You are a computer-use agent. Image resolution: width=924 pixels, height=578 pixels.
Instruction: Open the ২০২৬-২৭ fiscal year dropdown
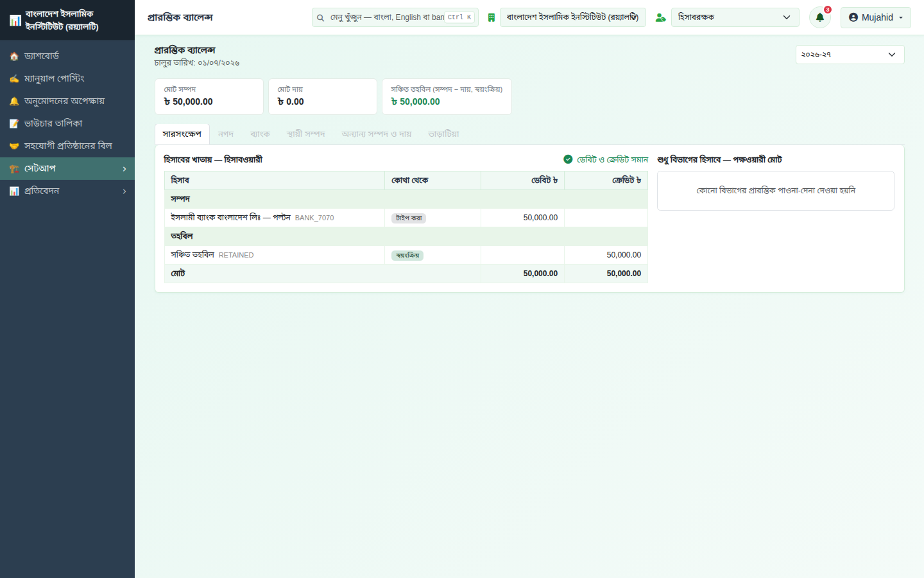[850, 55]
